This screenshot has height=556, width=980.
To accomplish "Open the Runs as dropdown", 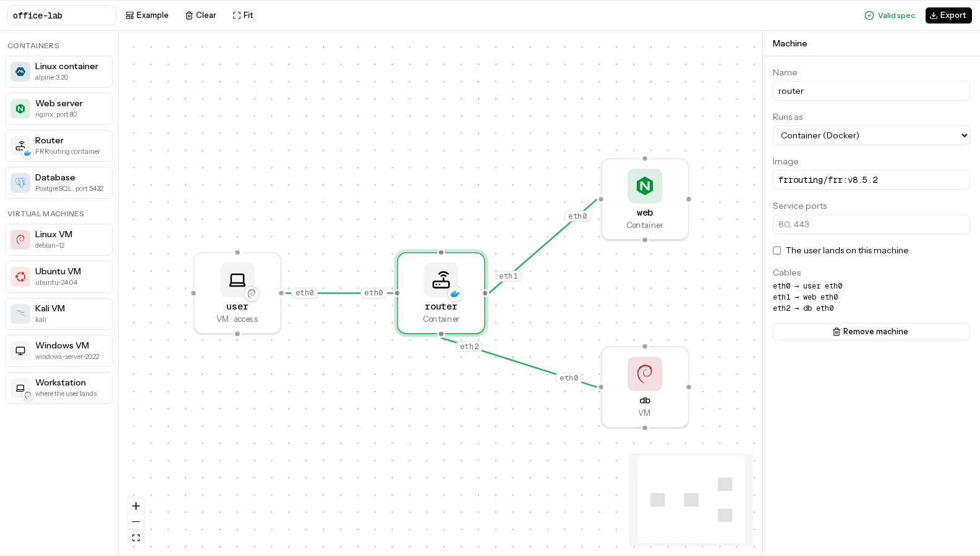I will (x=871, y=135).
